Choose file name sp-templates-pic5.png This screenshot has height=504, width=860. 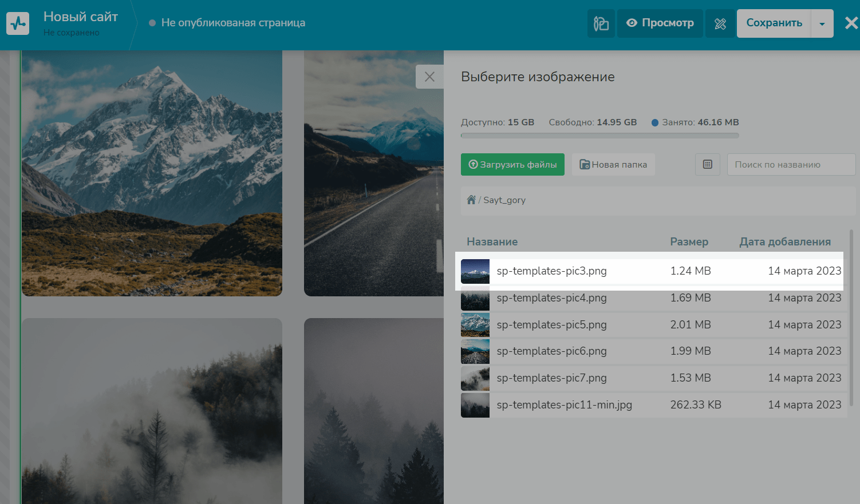tap(552, 325)
